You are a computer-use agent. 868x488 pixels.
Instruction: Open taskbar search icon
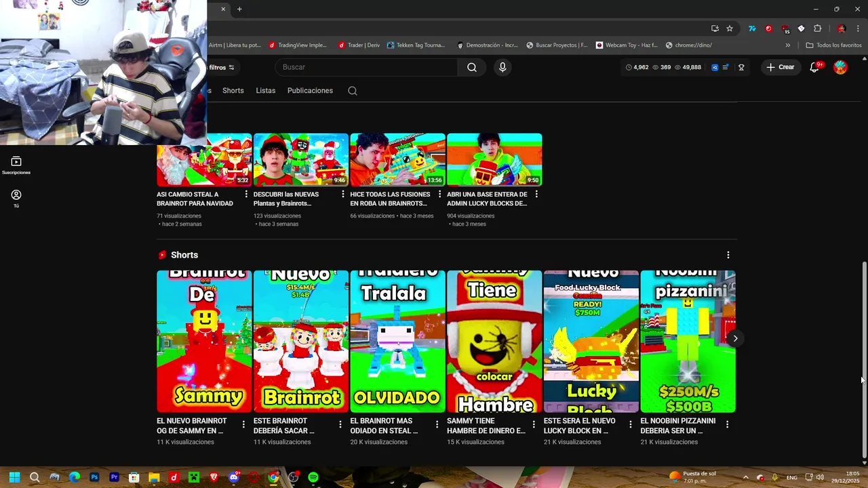point(35,477)
